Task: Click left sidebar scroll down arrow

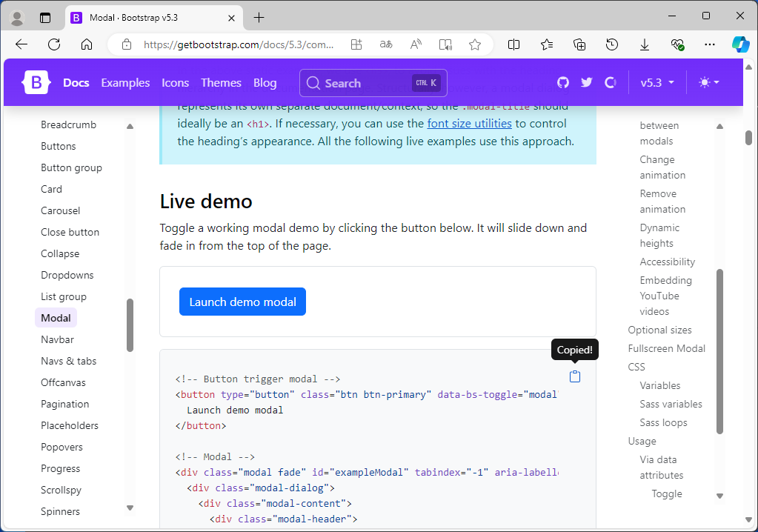Action: (x=130, y=508)
